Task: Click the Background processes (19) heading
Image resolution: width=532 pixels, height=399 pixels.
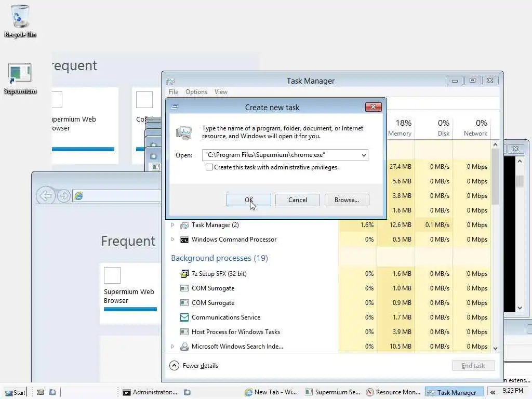Action: pos(220,258)
